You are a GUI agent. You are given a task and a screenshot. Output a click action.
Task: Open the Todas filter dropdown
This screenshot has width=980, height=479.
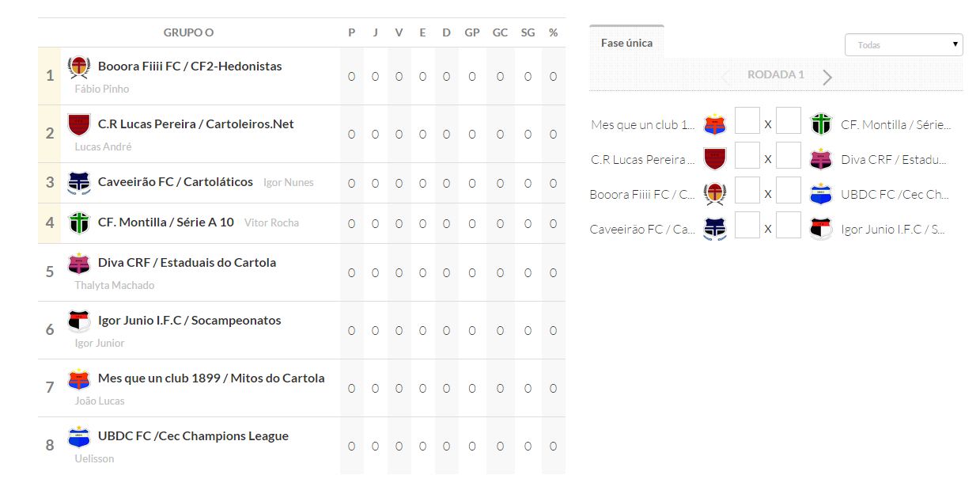(x=903, y=45)
